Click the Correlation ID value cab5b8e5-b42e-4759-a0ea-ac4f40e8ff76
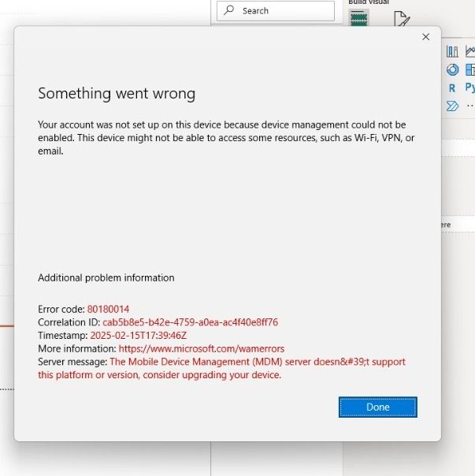The width and height of the screenshot is (475, 476). [191, 322]
